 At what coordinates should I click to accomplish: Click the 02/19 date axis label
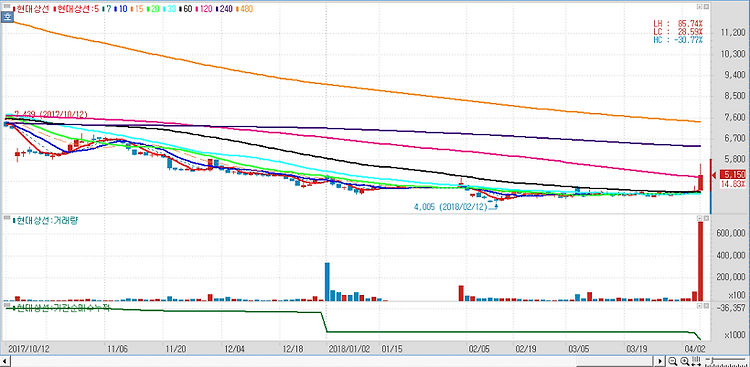pyautogui.click(x=525, y=348)
